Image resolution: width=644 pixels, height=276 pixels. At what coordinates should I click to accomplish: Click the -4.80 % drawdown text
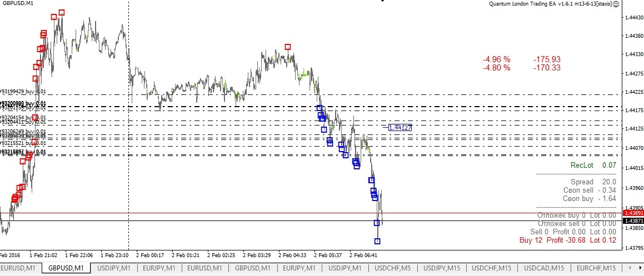(x=496, y=68)
